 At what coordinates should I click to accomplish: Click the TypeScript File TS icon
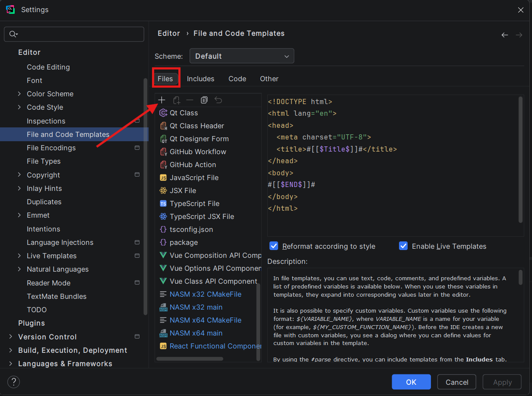click(163, 203)
